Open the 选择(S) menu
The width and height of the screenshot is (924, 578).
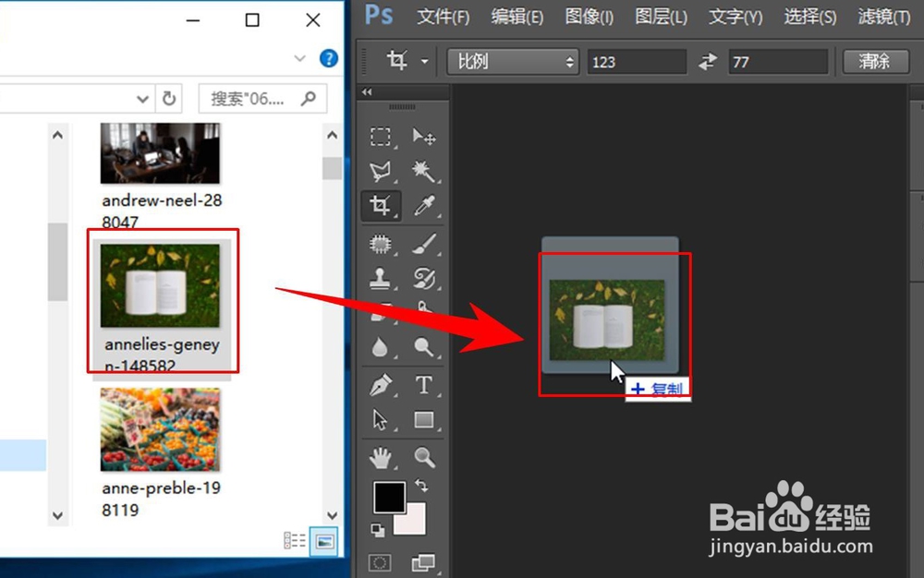810,17
